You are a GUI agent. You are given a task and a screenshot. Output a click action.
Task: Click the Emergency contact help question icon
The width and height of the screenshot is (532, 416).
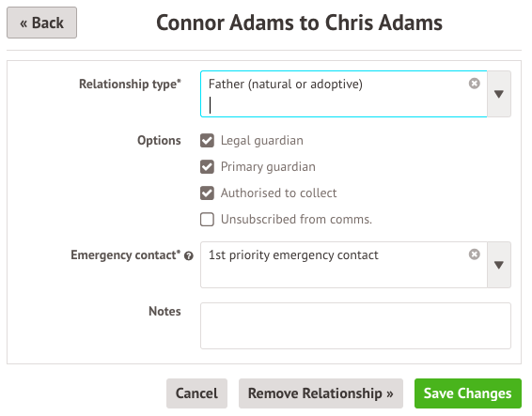pos(189,256)
